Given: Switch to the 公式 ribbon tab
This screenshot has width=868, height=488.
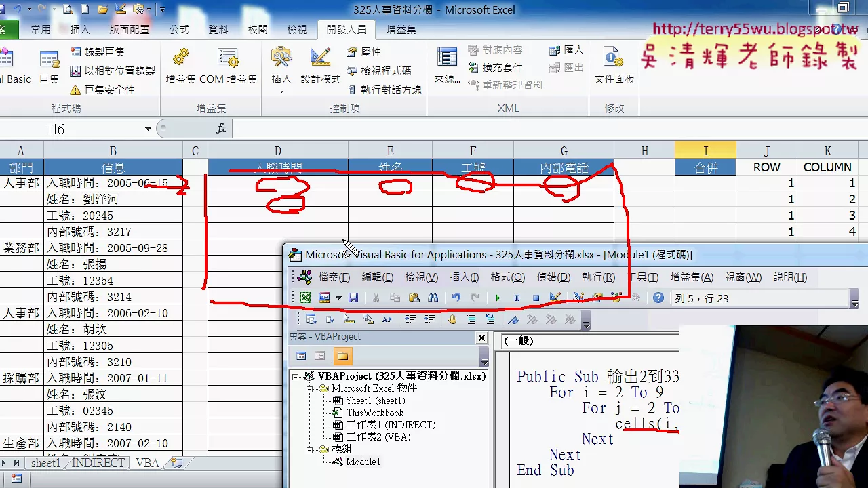Looking at the screenshot, I should point(179,30).
